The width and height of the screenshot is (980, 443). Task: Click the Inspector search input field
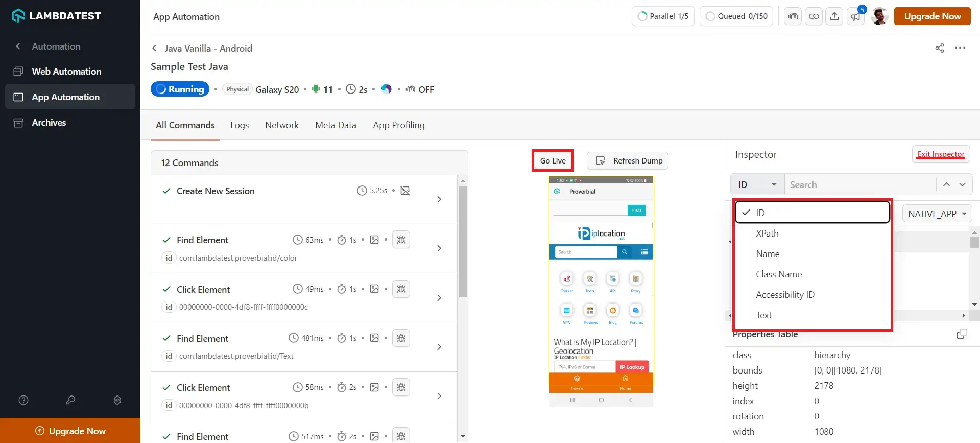point(860,184)
